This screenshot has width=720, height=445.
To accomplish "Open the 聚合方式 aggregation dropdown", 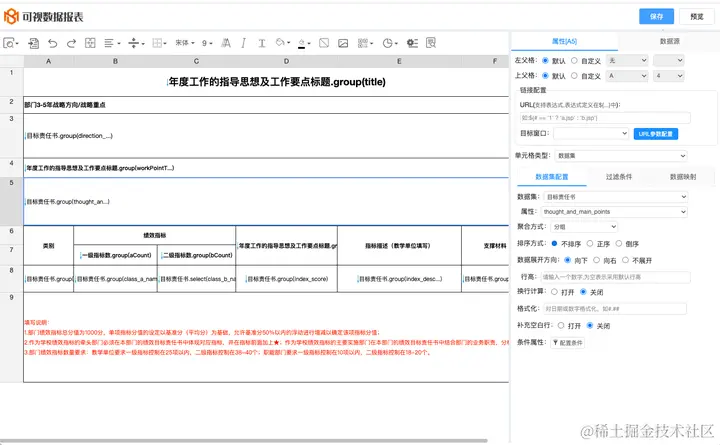I will tap(584, 227).
